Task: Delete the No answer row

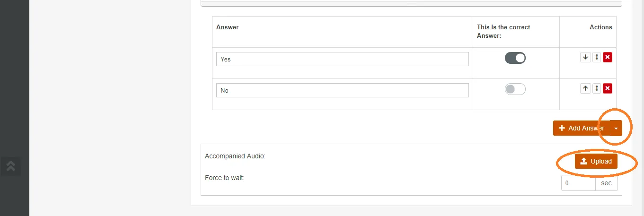Action: 608,88
